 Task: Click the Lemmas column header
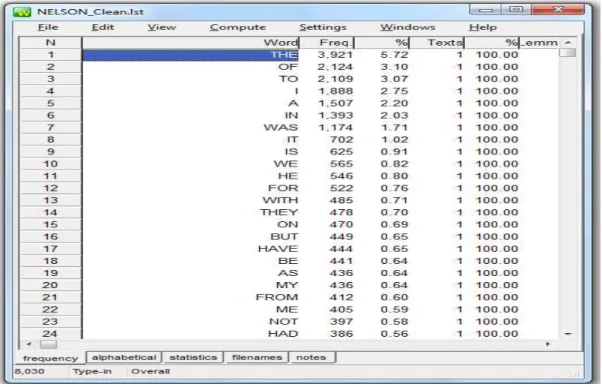point(539,43)
